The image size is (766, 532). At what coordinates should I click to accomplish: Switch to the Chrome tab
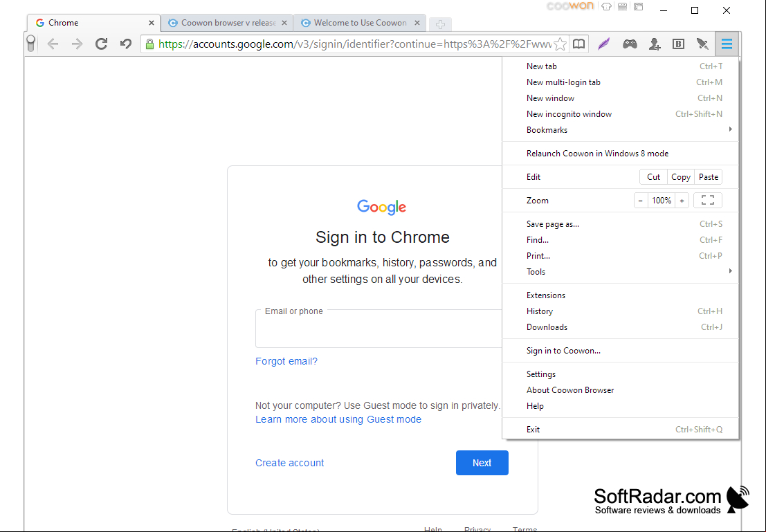point(94,23)
